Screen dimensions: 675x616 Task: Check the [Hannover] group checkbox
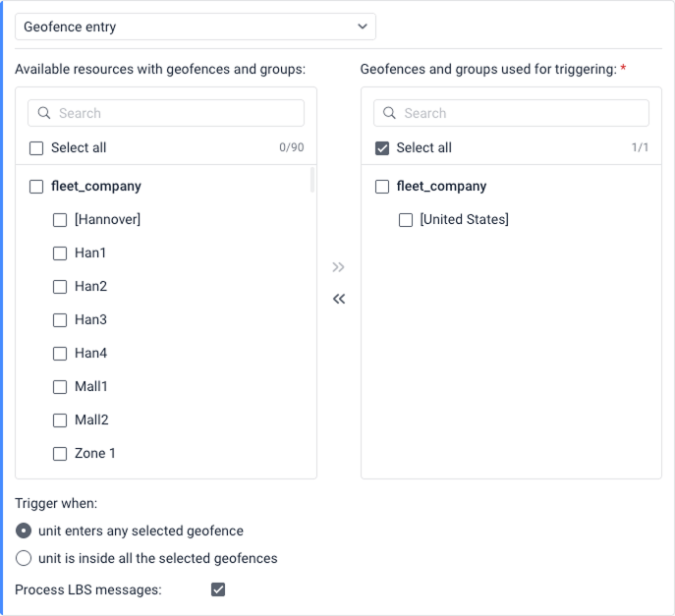pyautogui.click(x=60, y=220)
